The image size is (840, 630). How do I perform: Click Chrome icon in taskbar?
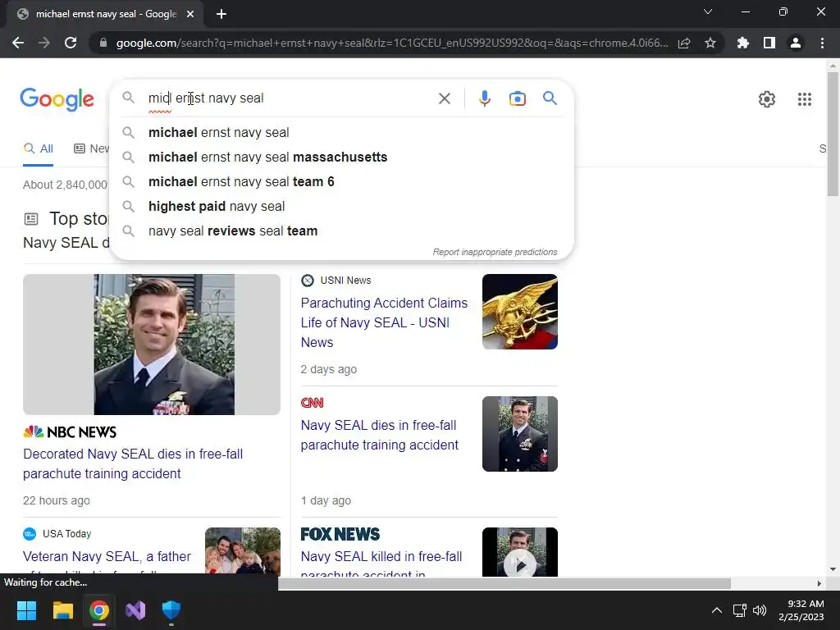[x=99, y=610]
